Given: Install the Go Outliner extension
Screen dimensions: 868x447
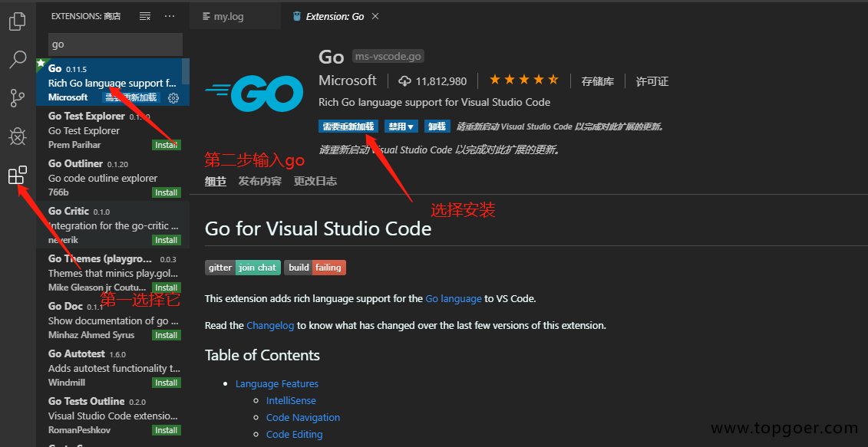Looking at the screenshot, I should 167,192.
